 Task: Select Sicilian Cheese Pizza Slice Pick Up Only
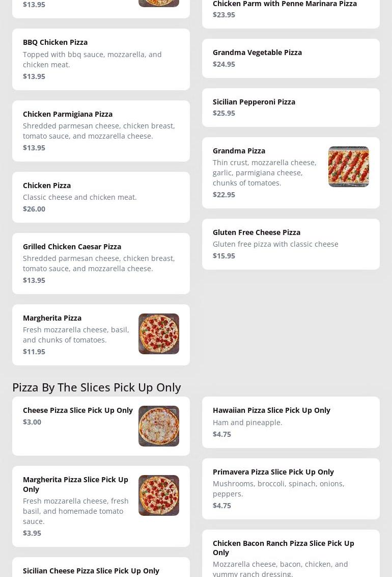(91, 571)
